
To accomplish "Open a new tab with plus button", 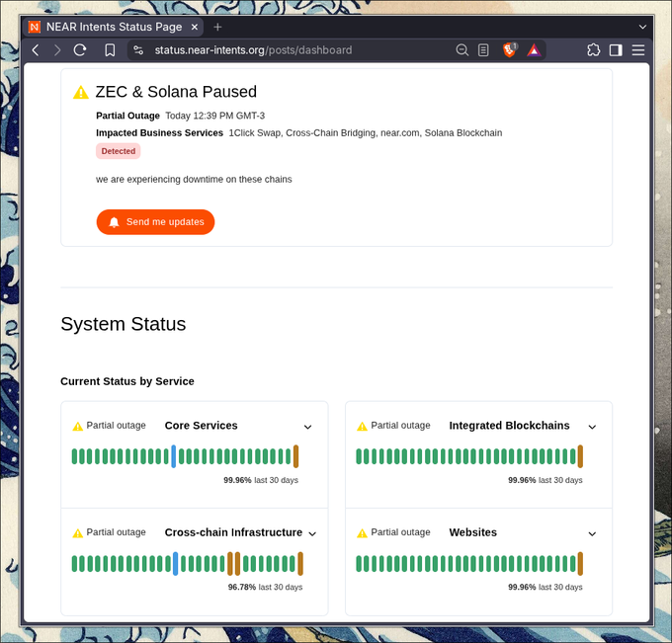I will (x=217, y=27).
